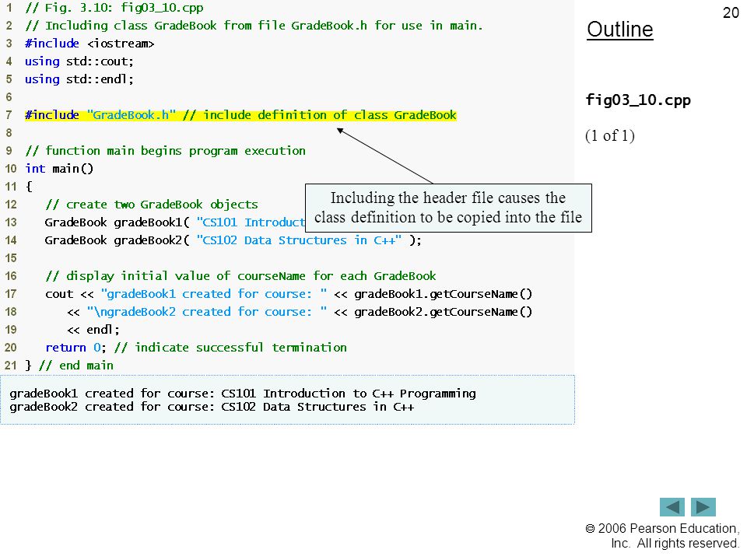Click the '} // end main' line
Screen dimensions: 747x560
click(x=69, y=366)
